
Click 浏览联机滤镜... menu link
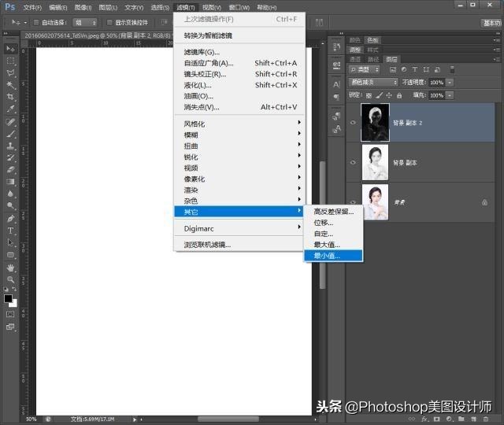tap(239, 245)
